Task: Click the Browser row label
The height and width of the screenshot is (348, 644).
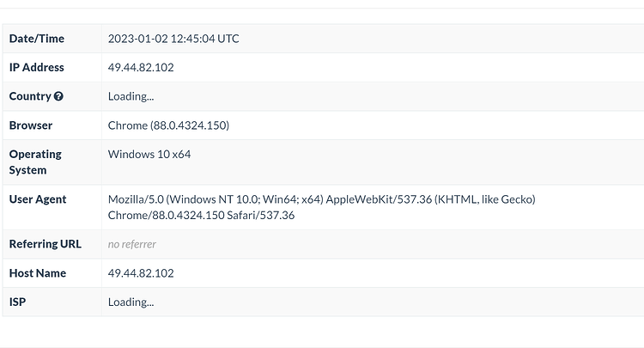Action: pos(31,125)
